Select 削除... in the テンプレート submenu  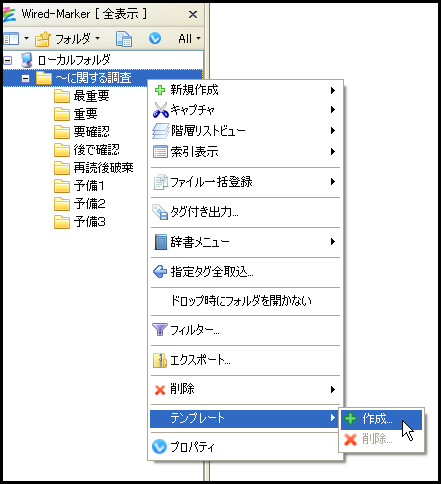(x=381, y=439)
